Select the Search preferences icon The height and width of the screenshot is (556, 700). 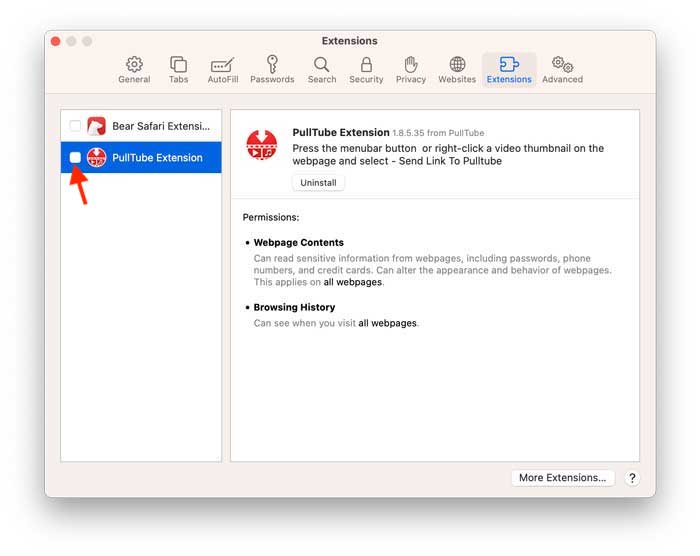322,70
